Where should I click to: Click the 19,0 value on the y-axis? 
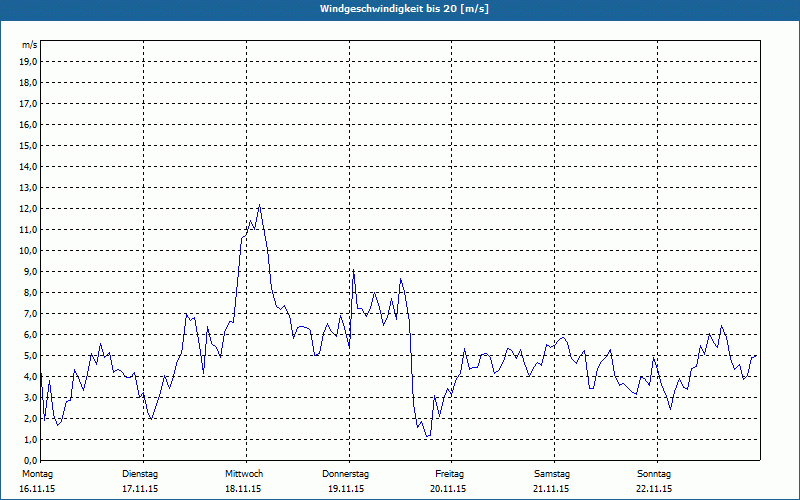pos(29,61)
